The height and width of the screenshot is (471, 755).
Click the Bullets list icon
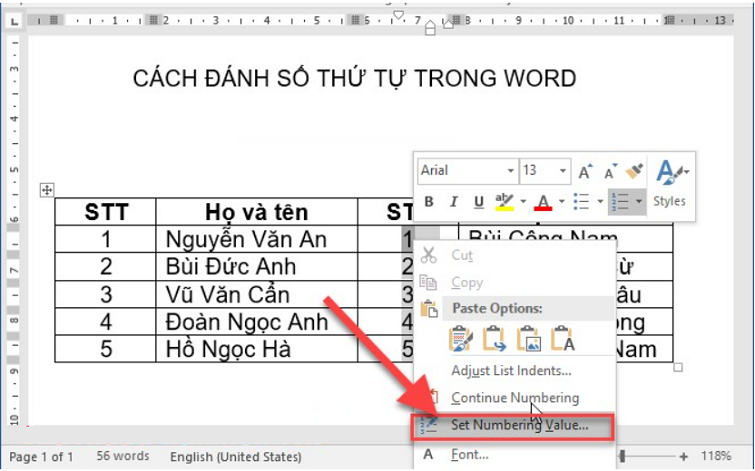(582, 202)
